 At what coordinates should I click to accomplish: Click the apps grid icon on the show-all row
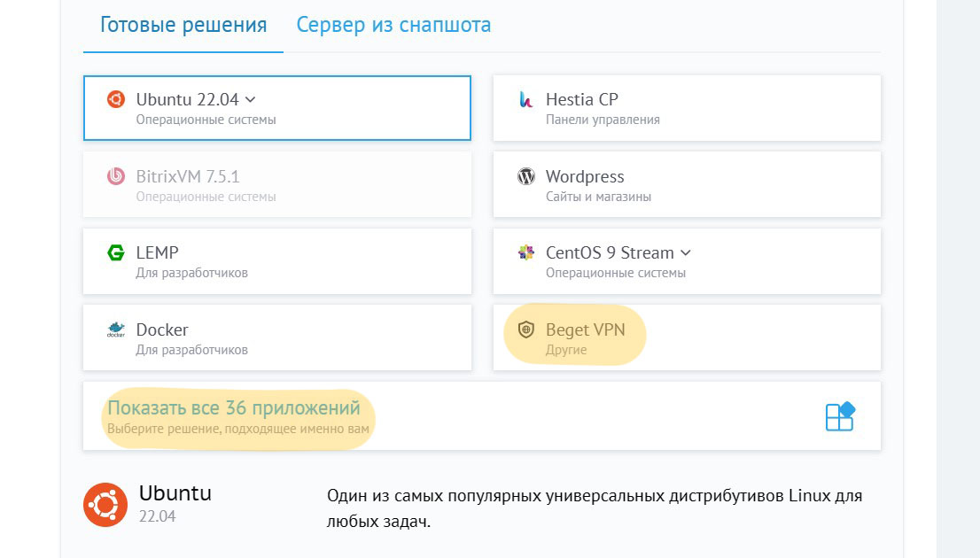coord(840,416)
